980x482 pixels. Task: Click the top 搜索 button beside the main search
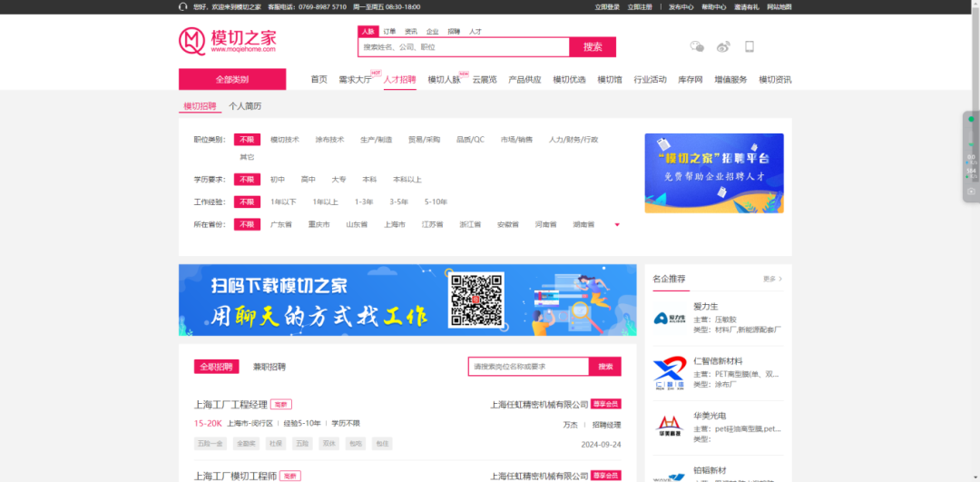click(593, 47)
